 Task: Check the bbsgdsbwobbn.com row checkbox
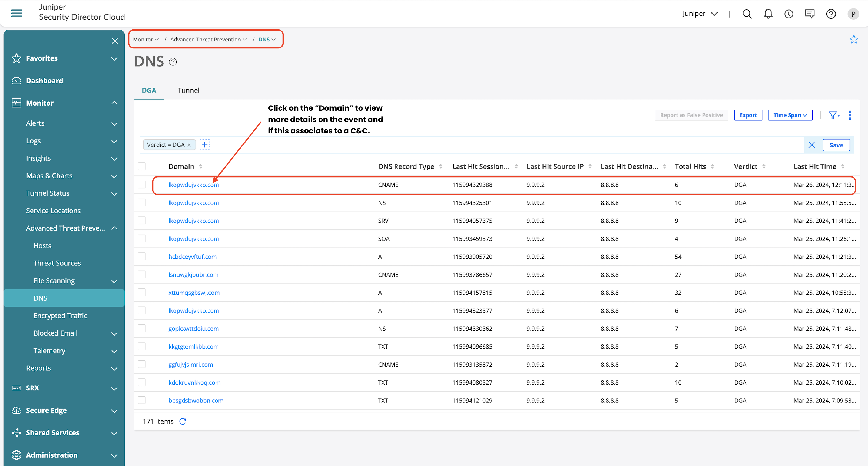(x=142, y=400)
